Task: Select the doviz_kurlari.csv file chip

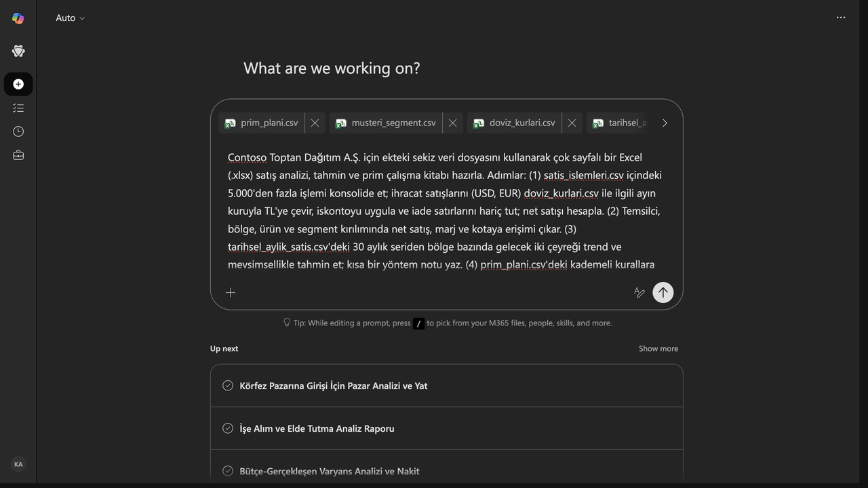Action: point(515,123)
